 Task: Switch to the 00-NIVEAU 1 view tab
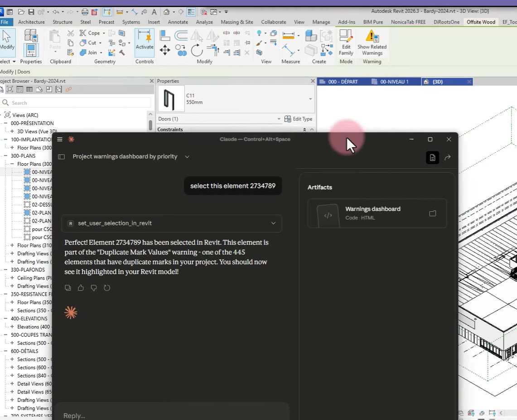pyautogui.click(x=394, y=82)
